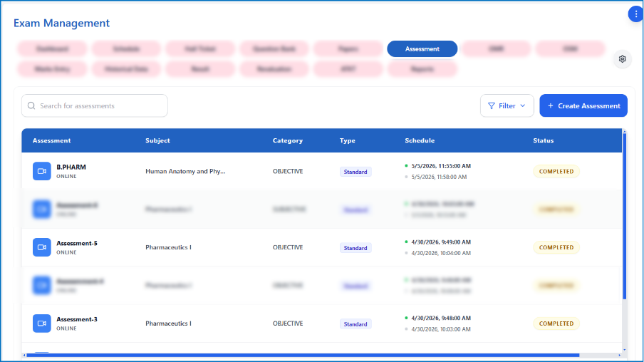The height and width of the screenshot is (362, 644).
Task: Click OBJECTIVE category in Assessment-3 row
Action: pyautogui.click(x=288, y=324)
